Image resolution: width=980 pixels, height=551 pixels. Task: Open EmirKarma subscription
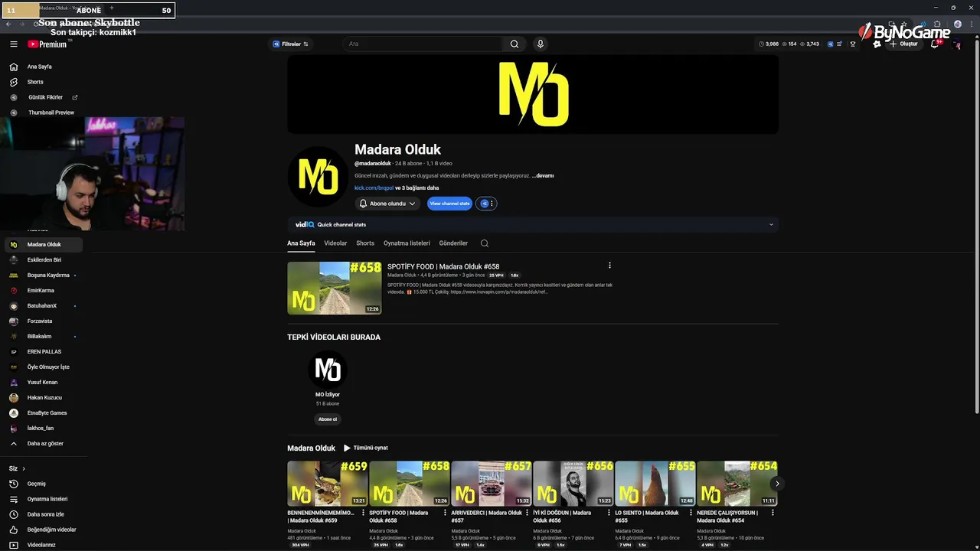tap(43, 291)
